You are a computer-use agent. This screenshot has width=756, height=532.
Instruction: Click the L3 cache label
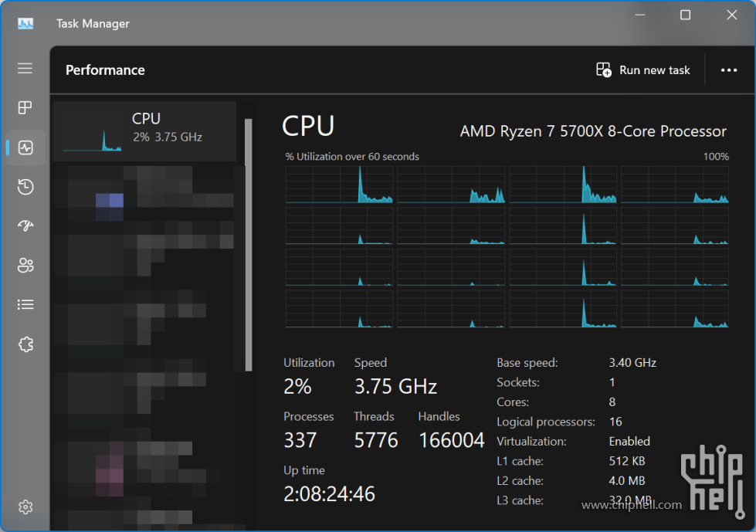520,500
